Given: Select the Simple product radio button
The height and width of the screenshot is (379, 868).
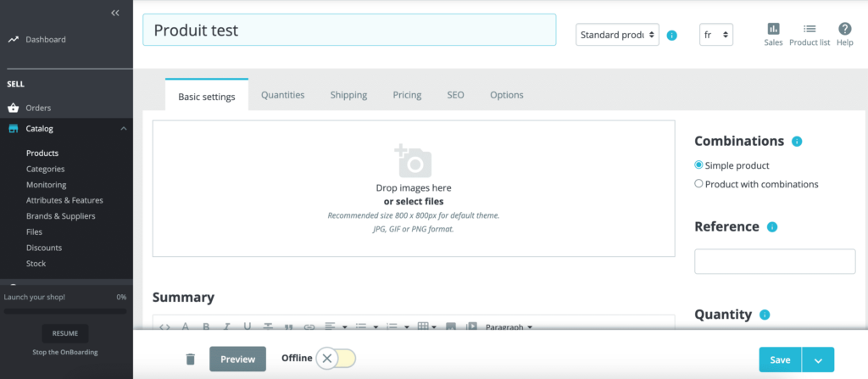Looking at the screenshot, I should click(698, 165).
